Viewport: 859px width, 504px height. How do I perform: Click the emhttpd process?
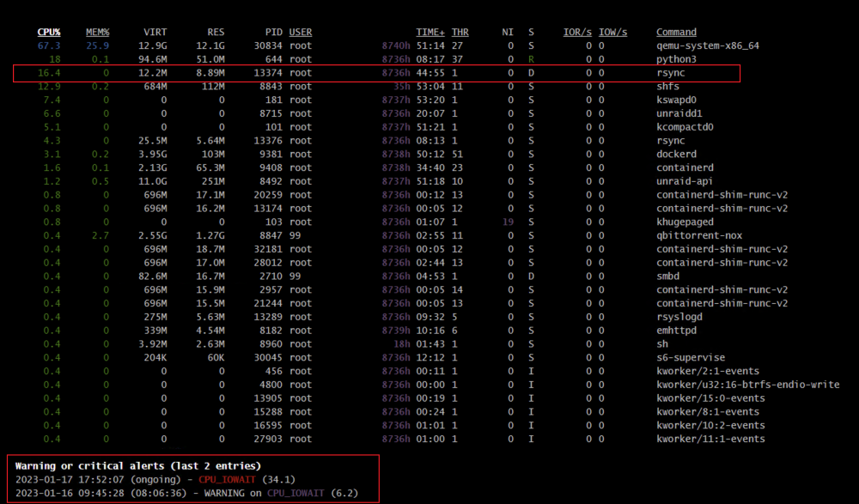[677, 331]
